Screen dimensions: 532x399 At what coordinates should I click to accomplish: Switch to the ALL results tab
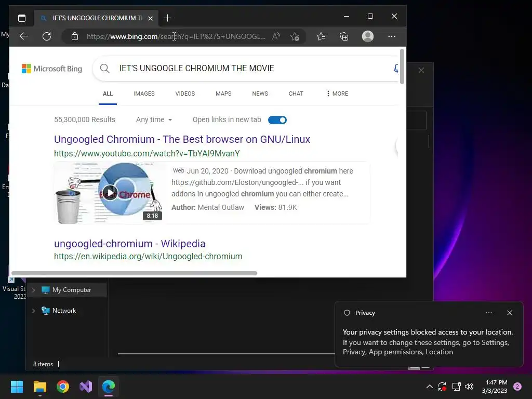pos(108,94)
